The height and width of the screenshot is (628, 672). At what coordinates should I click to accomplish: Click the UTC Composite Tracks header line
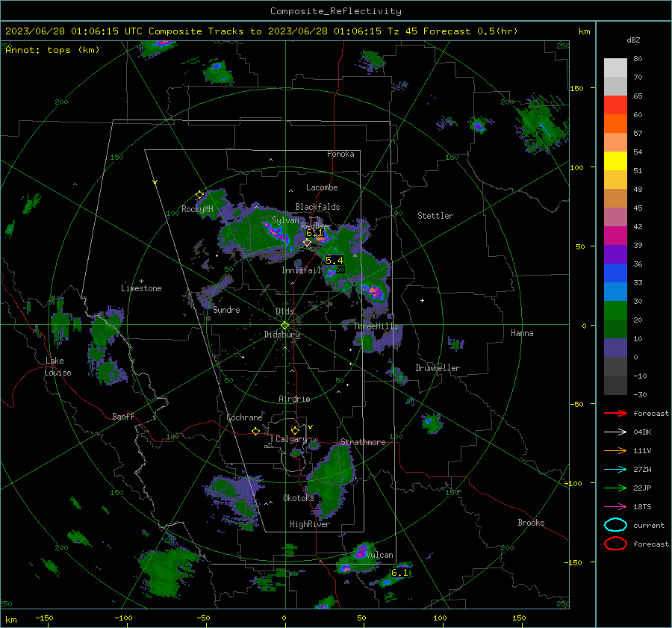pyautogui.click(x=261, y=31)
